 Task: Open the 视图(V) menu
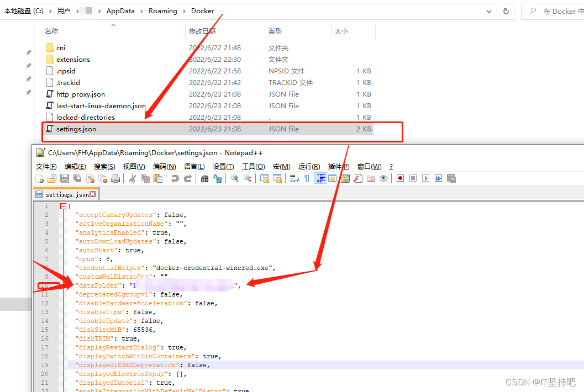134,167
